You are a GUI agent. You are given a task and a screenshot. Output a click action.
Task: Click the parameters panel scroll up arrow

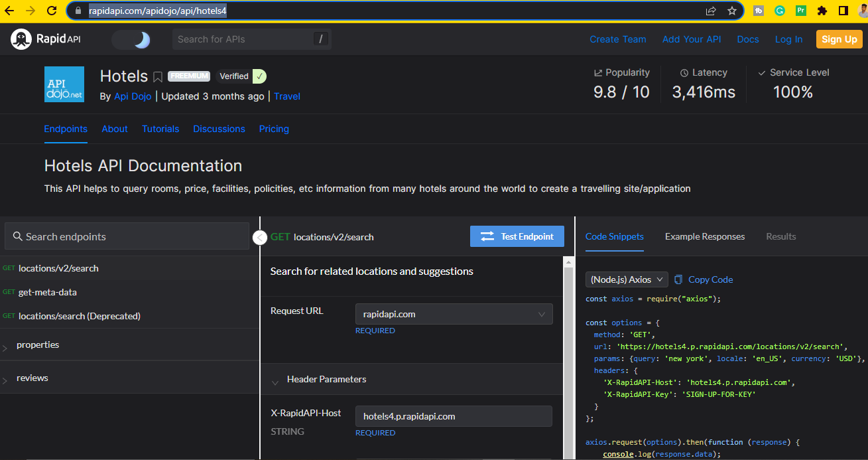tap(568, 262)
